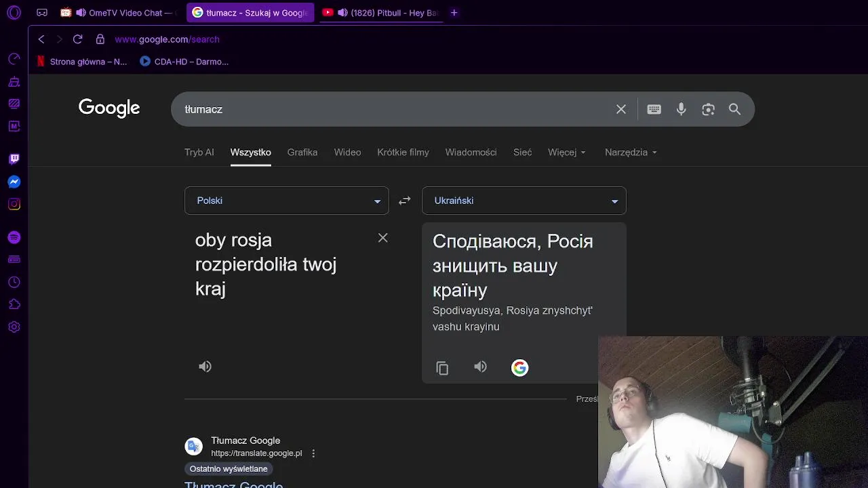Viewport: 868px width, 488px height.
Task: Open History clock icon in sidebar
Action: point(14,282)
